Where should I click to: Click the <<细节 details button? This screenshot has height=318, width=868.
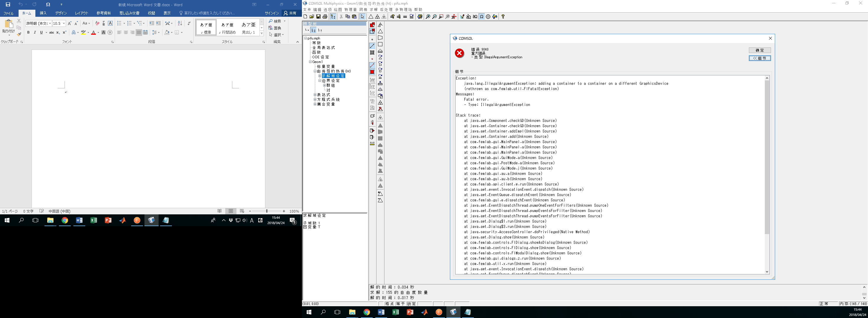coord(759,58)
